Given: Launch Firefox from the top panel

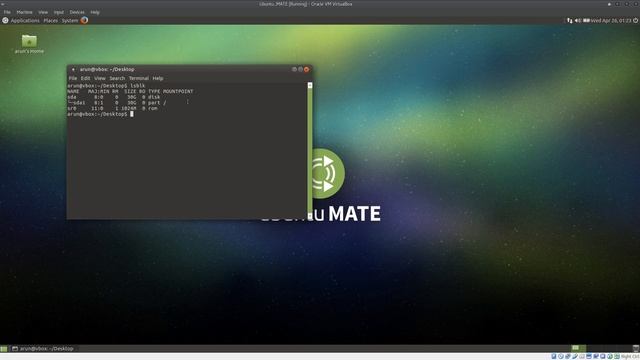Looking at the screenshot, I should point(84,20).
